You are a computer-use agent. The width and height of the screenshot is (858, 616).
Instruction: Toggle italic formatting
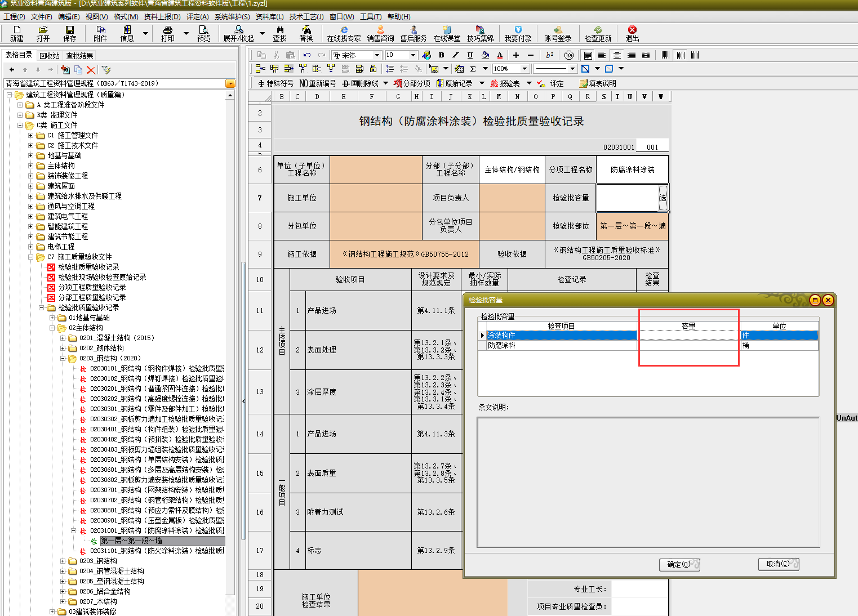455,55
